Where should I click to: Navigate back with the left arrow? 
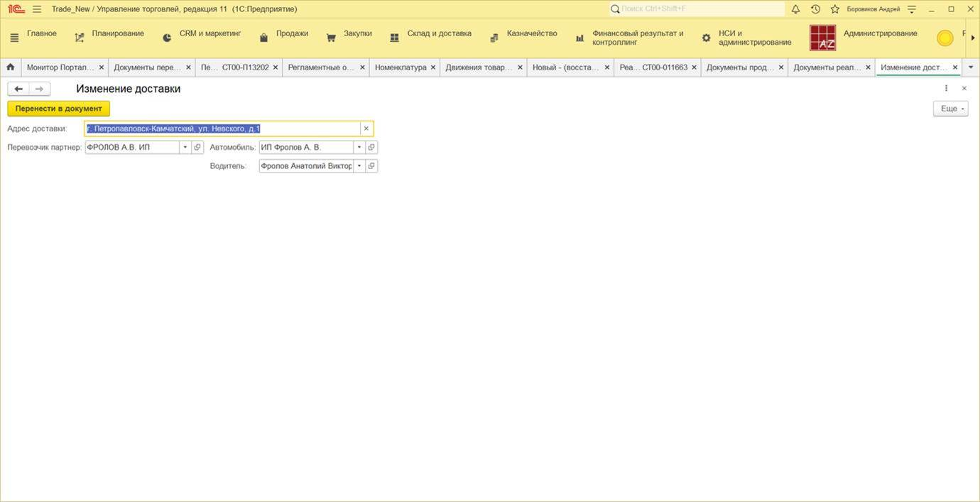pyautogui.click(x=18, y=89)
